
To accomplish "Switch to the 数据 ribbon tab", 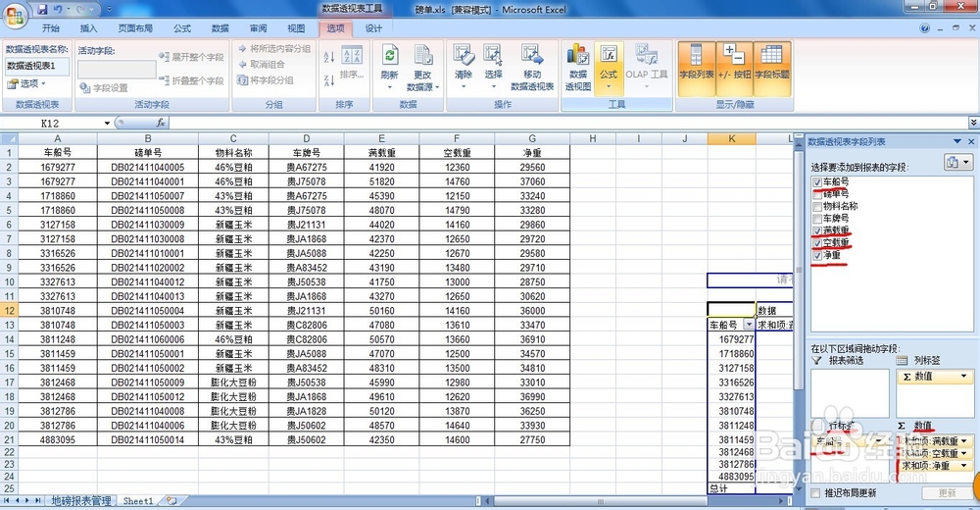I will click(x=220, y=28).
